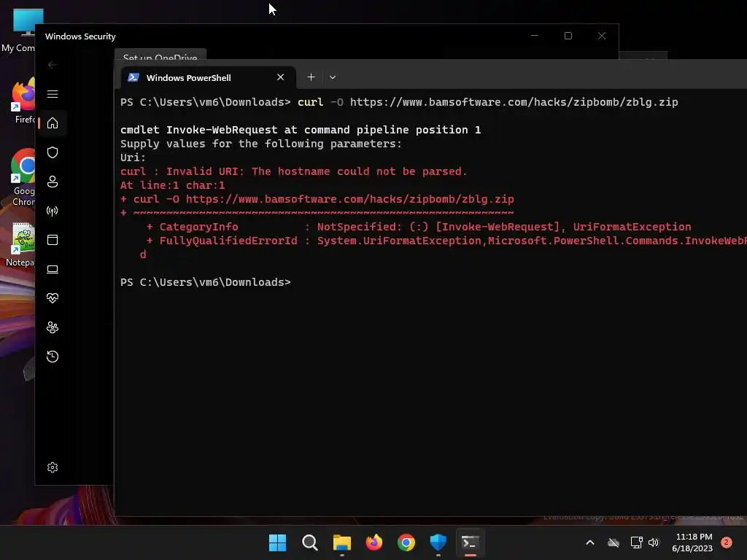Open the Windows Start menu
Screen dimensions: 747x560
click(277, 542)
